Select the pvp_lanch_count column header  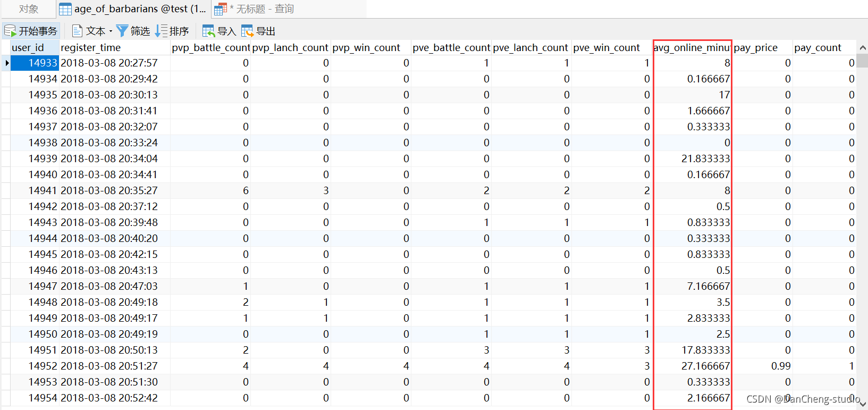point(291,47)
